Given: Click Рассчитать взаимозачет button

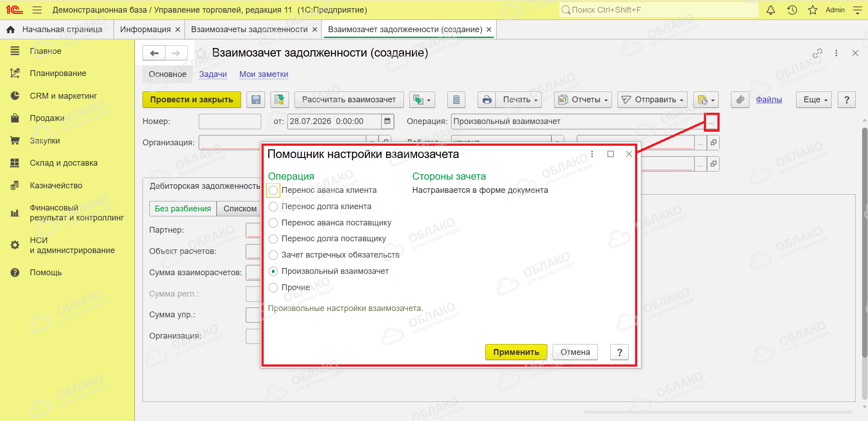Looking at the screenshot, I should [349, 100].
